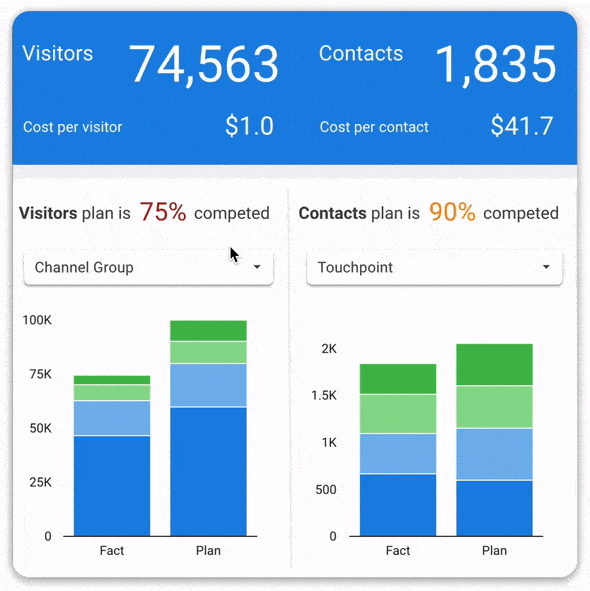Click the 90% contacts plan percentage
590x591 pixels.
[452, 212]
